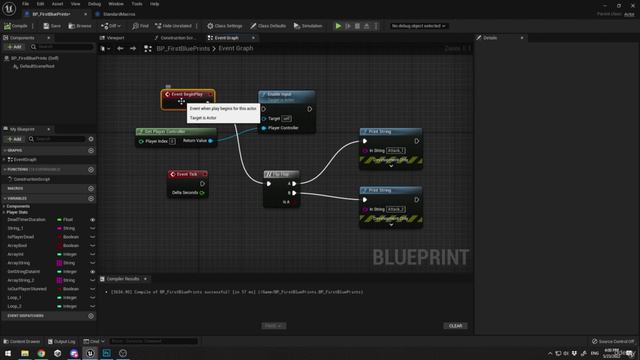Click the graph breadcrumb root icon
The height and width of the screenshot is (360, 640).
[x=148, y=49]
